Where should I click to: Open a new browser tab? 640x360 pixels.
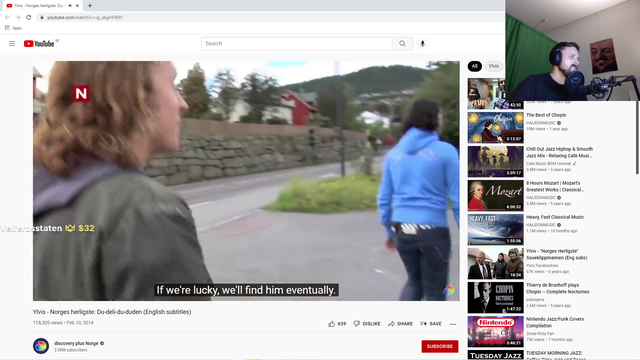[90, 6]
